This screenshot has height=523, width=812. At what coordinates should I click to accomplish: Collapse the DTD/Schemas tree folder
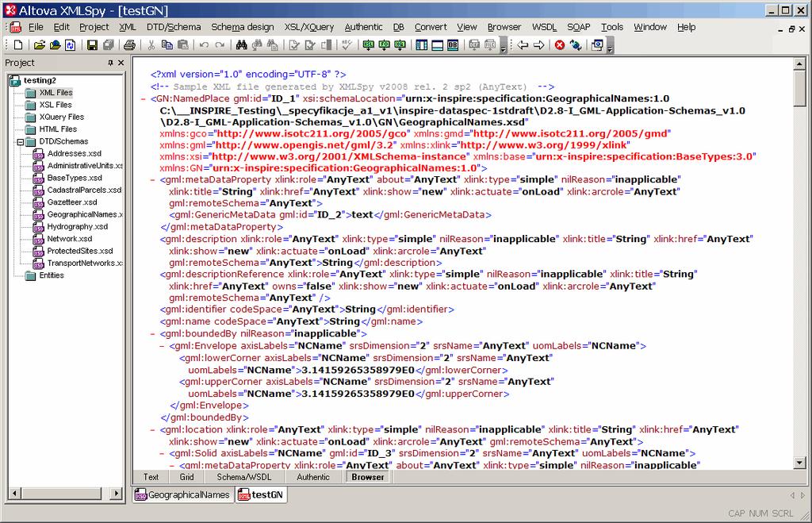(20, 141)
